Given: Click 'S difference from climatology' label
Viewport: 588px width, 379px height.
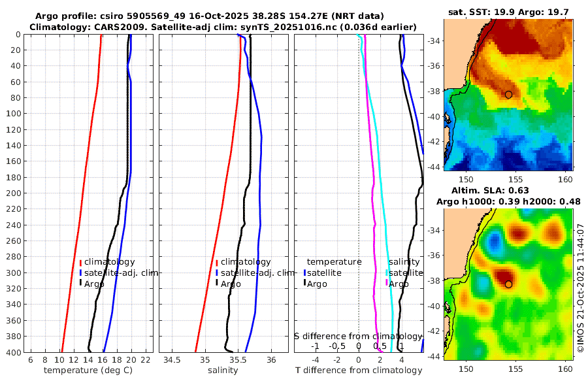Looking at the screenshot, I should tap(358, 337).
